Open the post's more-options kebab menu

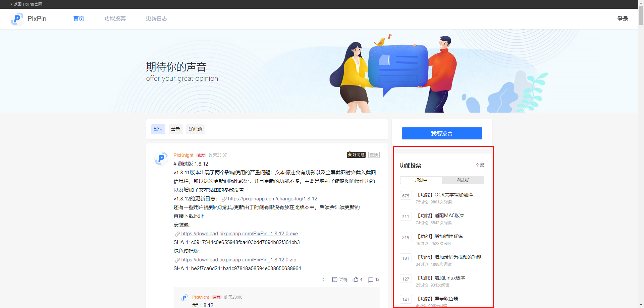pyautogui.click(x=323, y=279)
